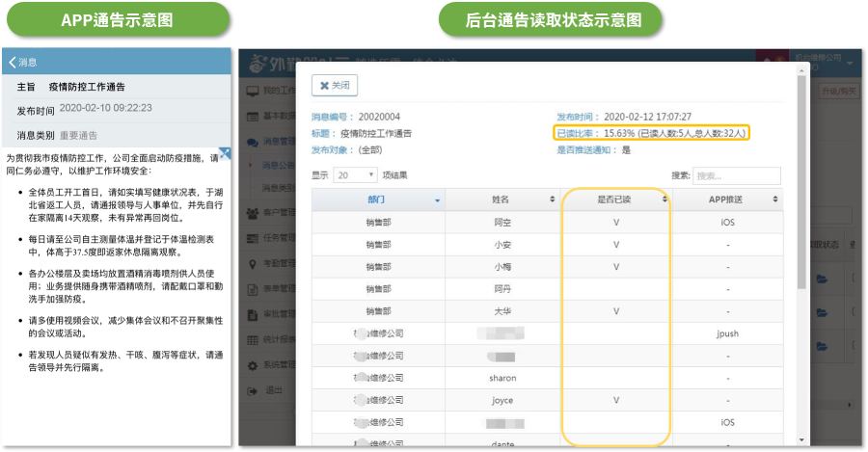Open the 审批管理 document icon in the sidebar
The height and width of the screenshot is (452, 868).
(x=253, y=315)
